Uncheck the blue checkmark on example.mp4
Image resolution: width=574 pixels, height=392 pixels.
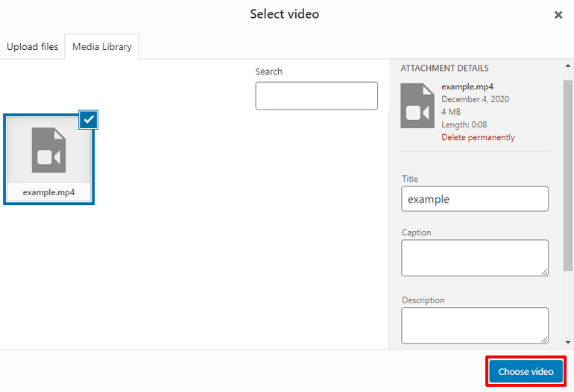click(x=89, y=119)
